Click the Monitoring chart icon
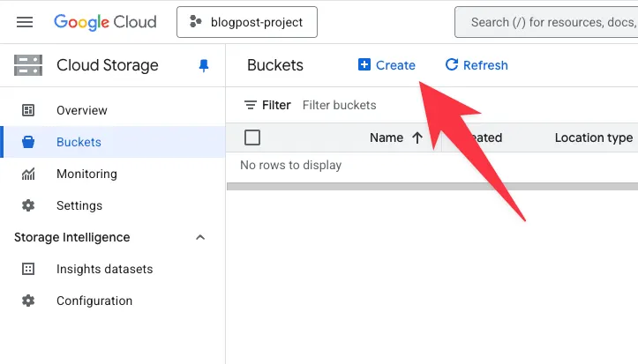The width and height of the screenshot is (638, 364). [x=28, y=174]
